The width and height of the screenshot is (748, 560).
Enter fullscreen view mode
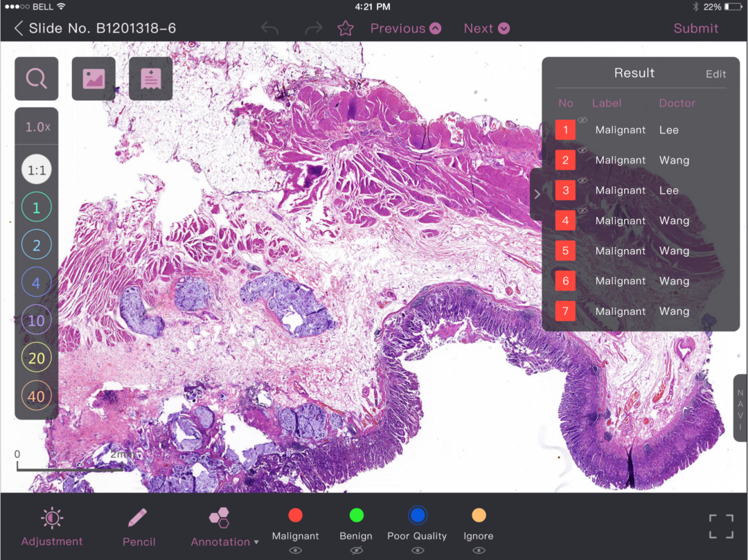720,526
